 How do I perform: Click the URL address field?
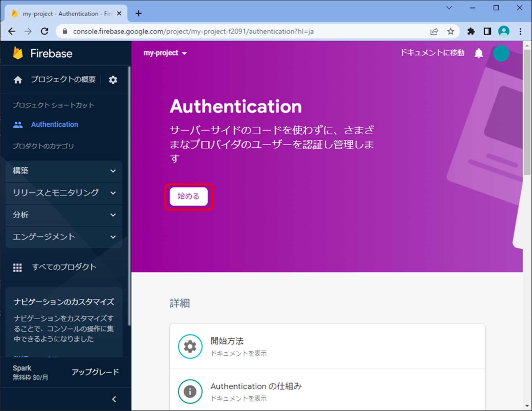pos(193,31)
